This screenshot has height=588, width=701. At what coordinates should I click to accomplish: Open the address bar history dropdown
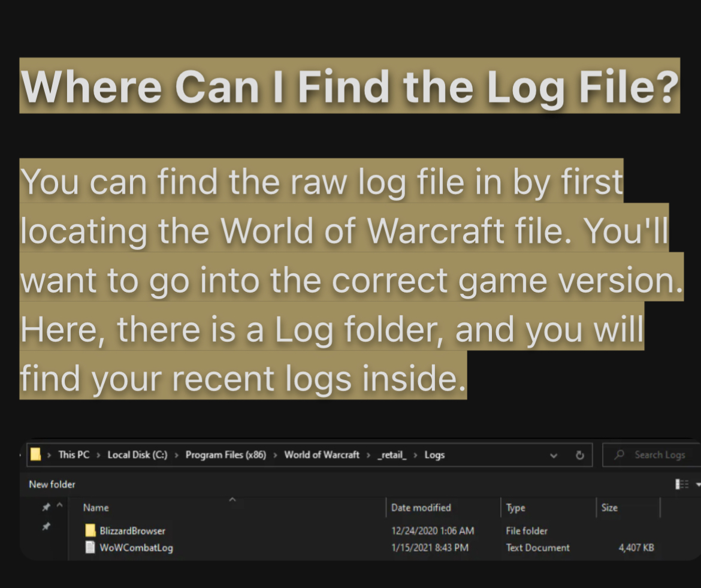coord(554,455)
